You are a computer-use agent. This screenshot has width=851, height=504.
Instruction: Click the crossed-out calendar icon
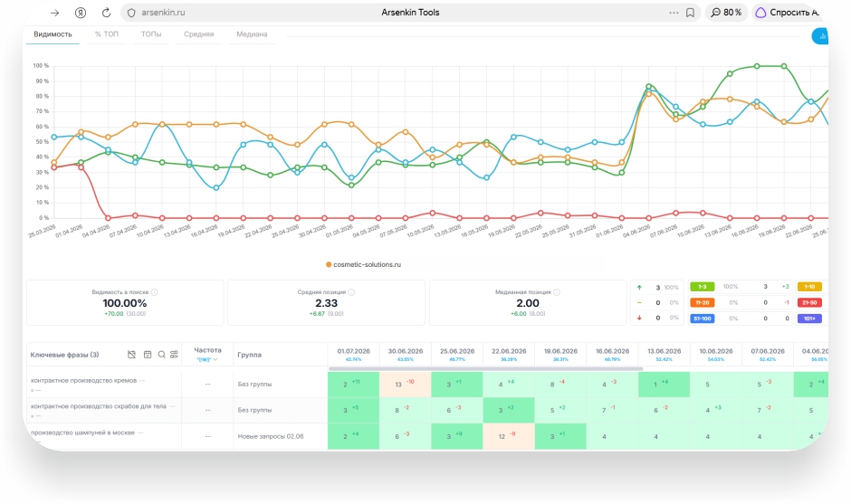point(131,355)
